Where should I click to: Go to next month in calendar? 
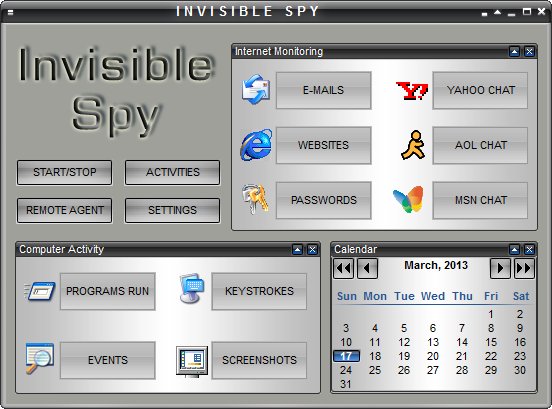click(500, 268)
